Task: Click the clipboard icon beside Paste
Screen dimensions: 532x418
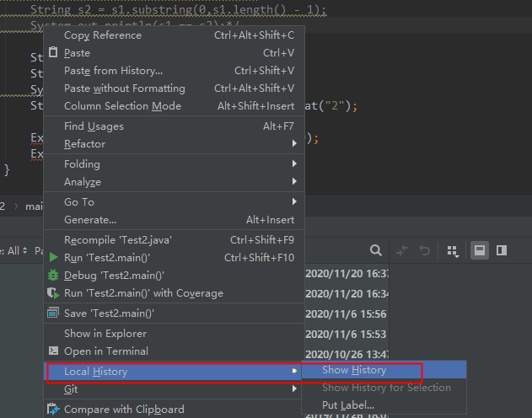Action: point(53,52)
